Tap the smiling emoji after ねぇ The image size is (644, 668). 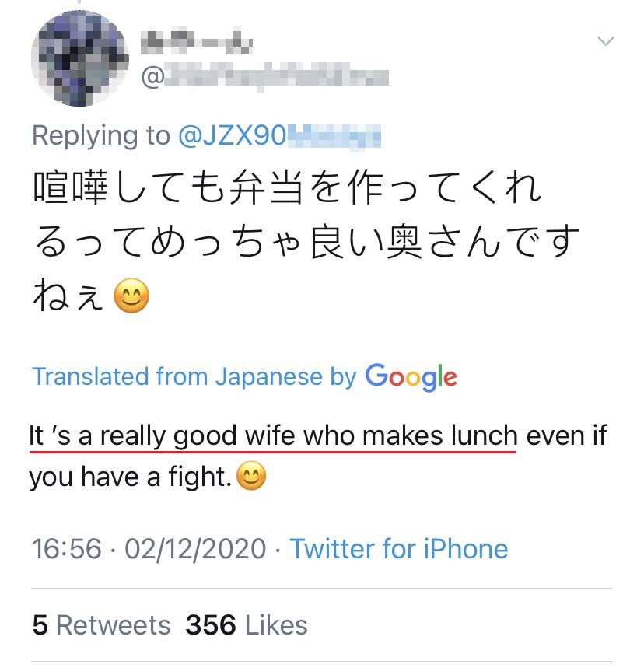click(131, 296)
